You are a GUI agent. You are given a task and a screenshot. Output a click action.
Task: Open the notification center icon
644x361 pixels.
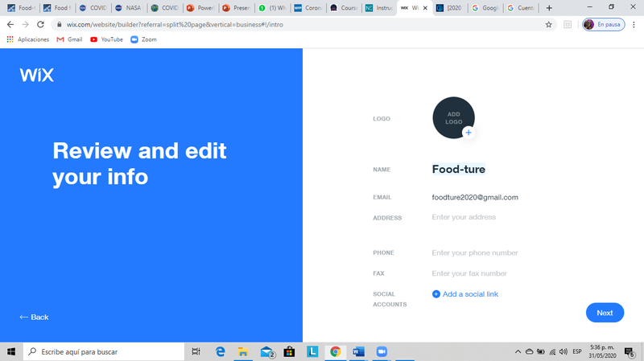coord(629,351)
